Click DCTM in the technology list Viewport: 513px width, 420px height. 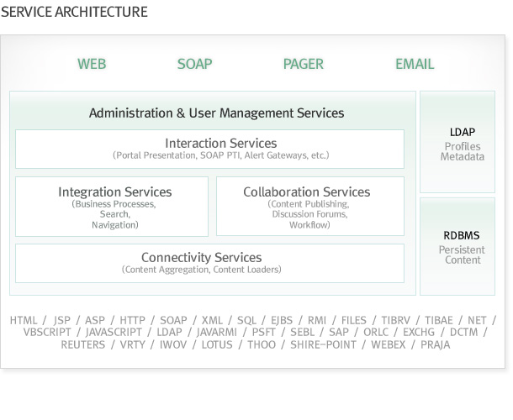tap(463, 333)
